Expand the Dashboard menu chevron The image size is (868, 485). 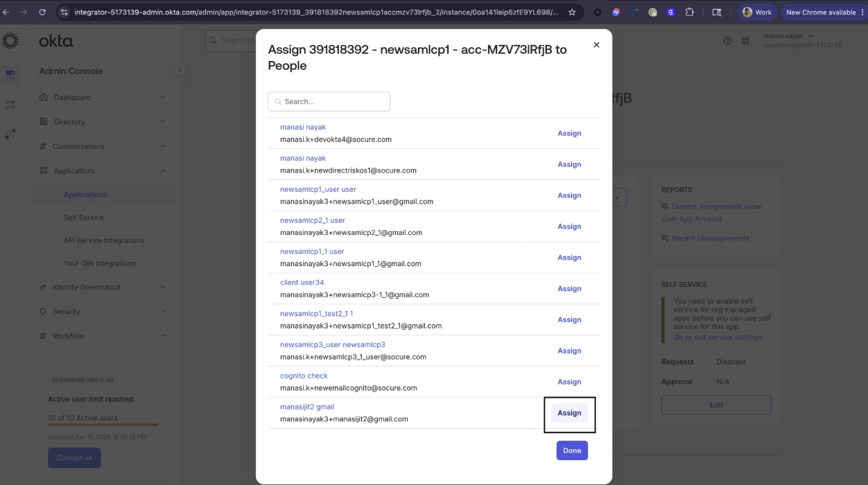pyautogui.click(x=163, y=98)
